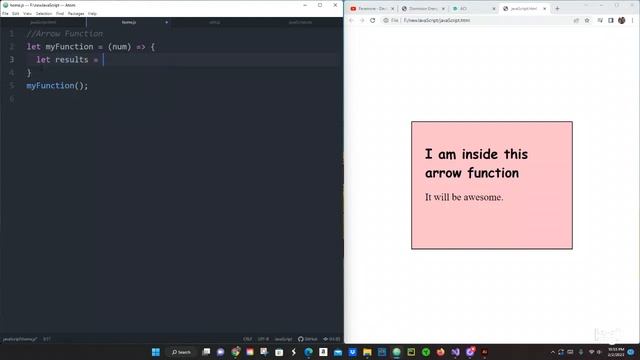The width and height of the screenshot is (640, 360).
Task: Open Visual Studio from the taskbar
Action: (455, 352)
